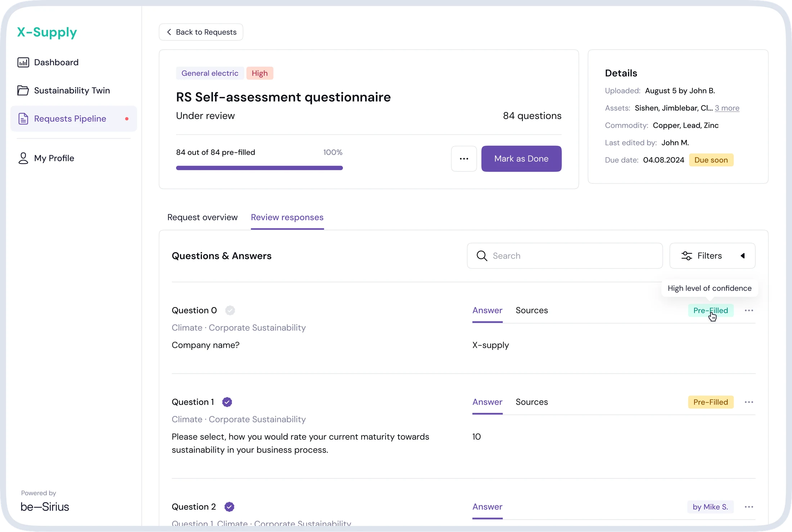
Task: Click the by Mike S. badge
Action: pyautogui.click(x=710, y=507)
